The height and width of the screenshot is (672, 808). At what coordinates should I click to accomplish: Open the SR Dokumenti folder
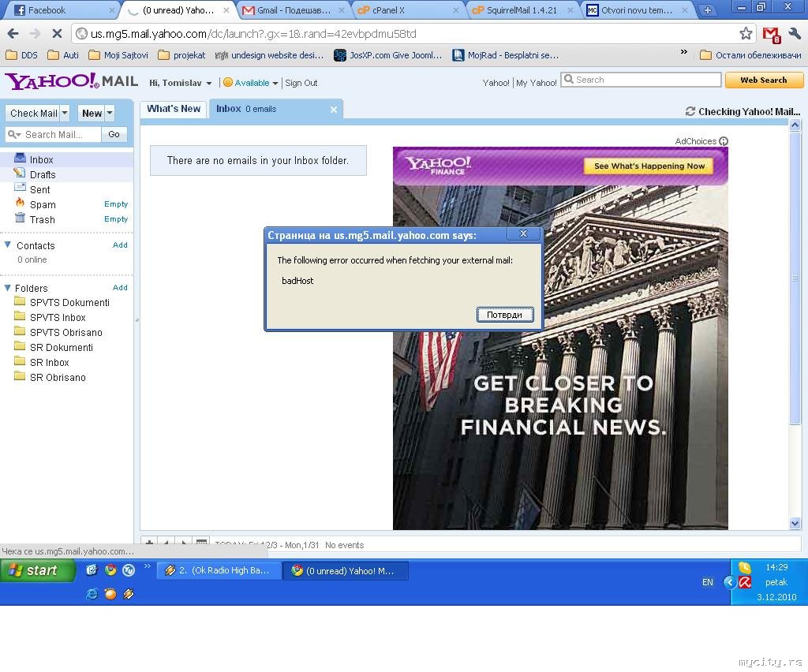coord(62,348)
